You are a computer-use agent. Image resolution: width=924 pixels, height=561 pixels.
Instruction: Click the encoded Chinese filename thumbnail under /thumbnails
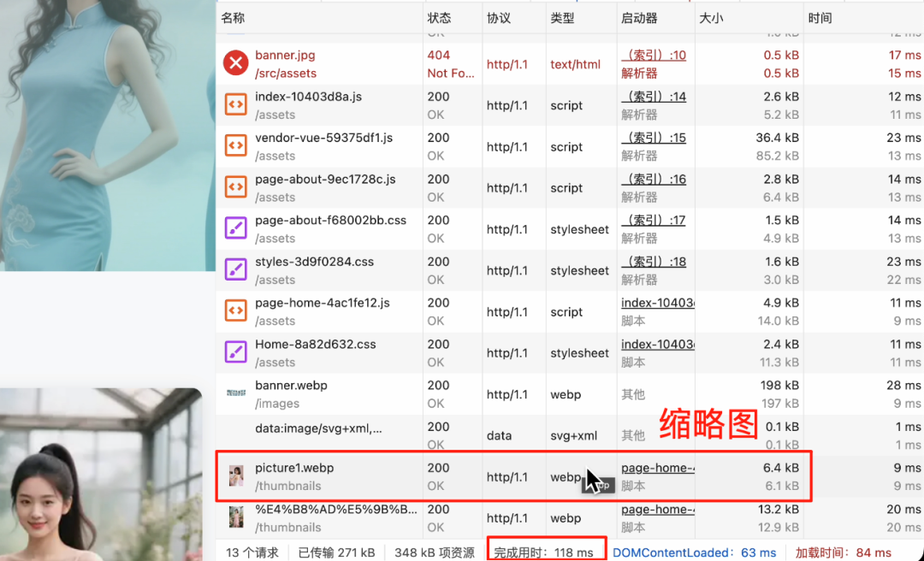coord(235,518)
